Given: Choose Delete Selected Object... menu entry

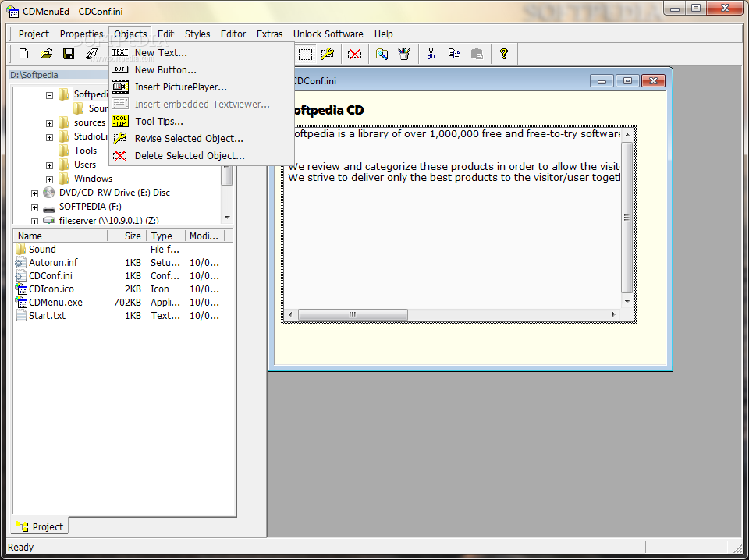Looking at the screenshot, I should 201,156.
